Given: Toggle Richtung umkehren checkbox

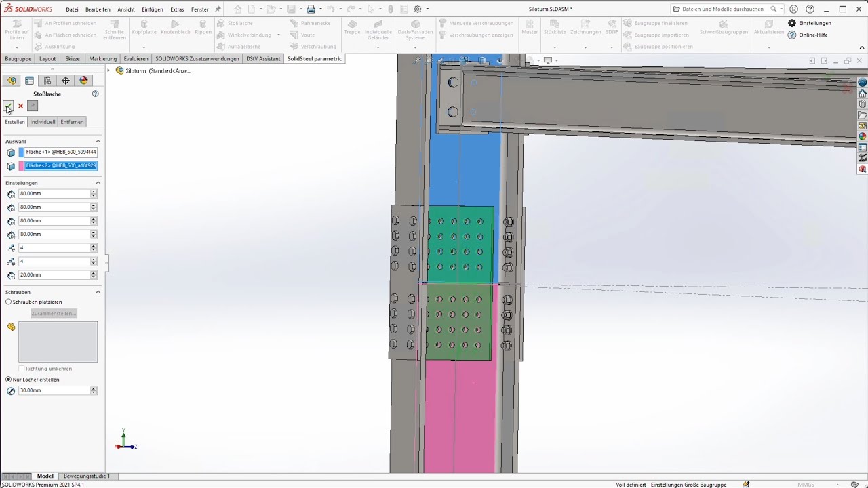Looking at the screenshot, I should 22,369.
